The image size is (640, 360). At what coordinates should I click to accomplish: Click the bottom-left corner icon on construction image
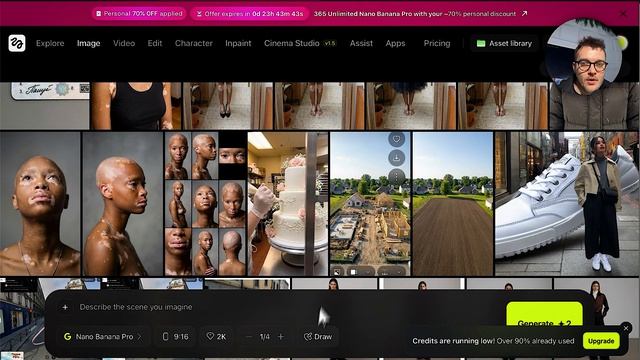[337, 271]
